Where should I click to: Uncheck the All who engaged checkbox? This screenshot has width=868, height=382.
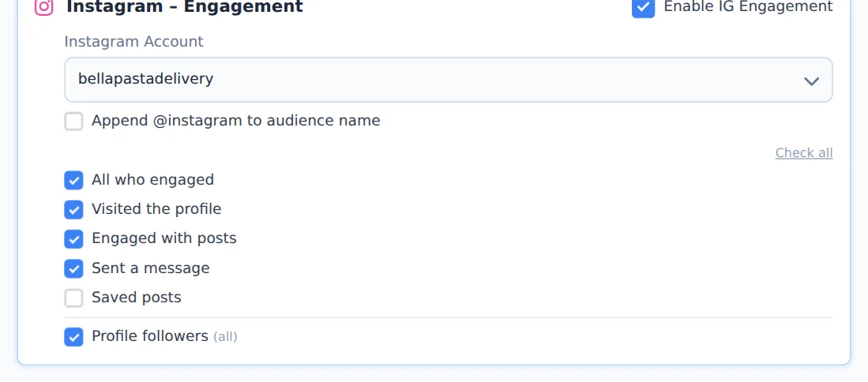coord(73,180)
